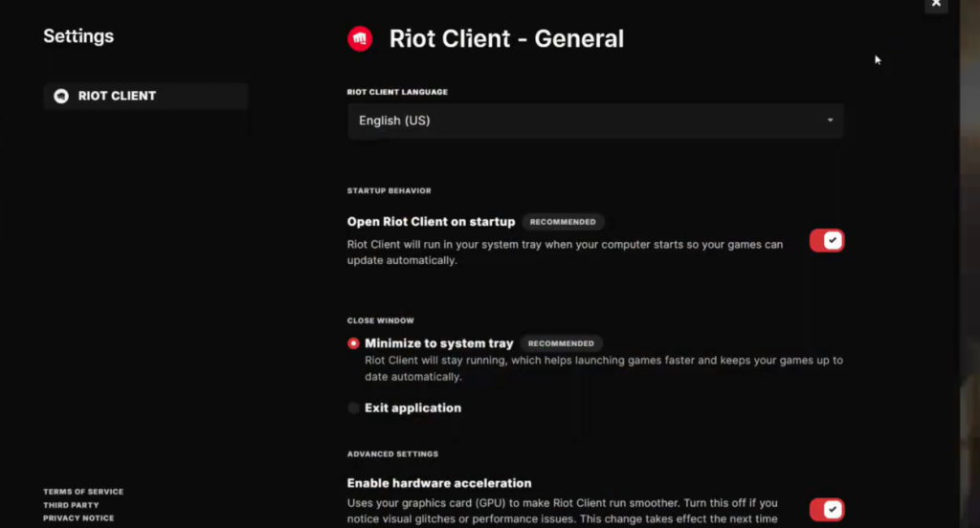Disable the hardware acceleration switch
Viewport: 980px width, 528px height.
point(827,509)
